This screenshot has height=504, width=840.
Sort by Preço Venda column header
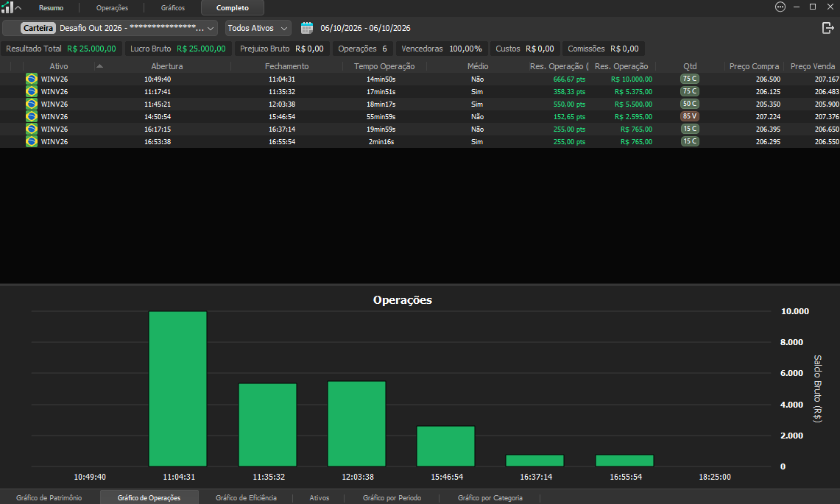click(812, 66)
